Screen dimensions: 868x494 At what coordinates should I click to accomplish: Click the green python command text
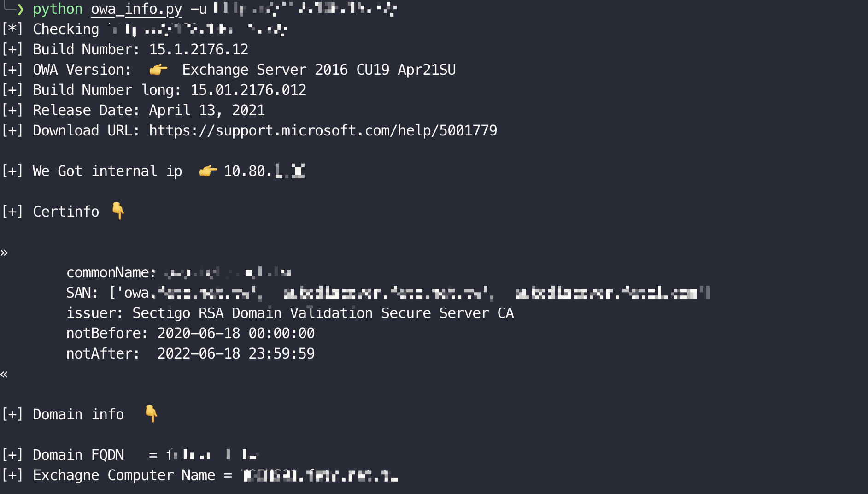[58, 9]
